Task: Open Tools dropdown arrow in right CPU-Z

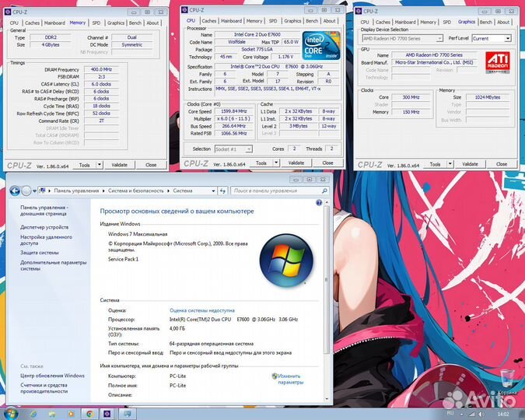Action: [x=450, y=164]
